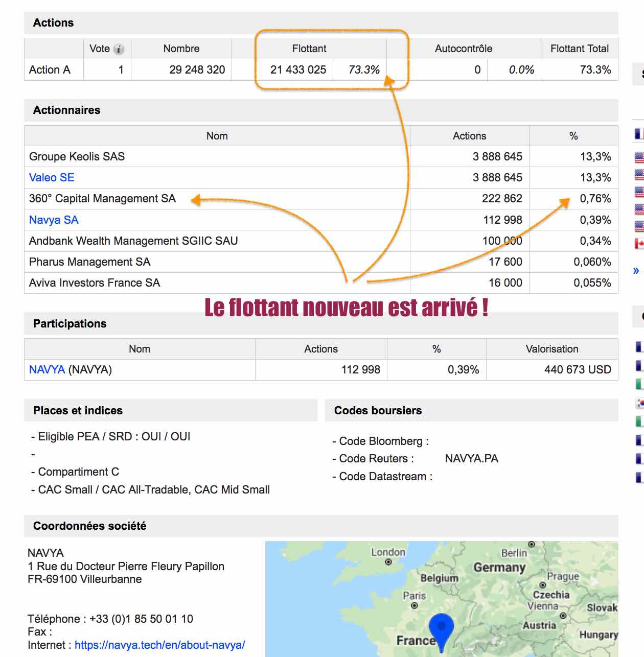Click the 0,76% percentage value
The width and height of the screenshot is (644, 657).
pyautogui.click(x=595, y=199)
